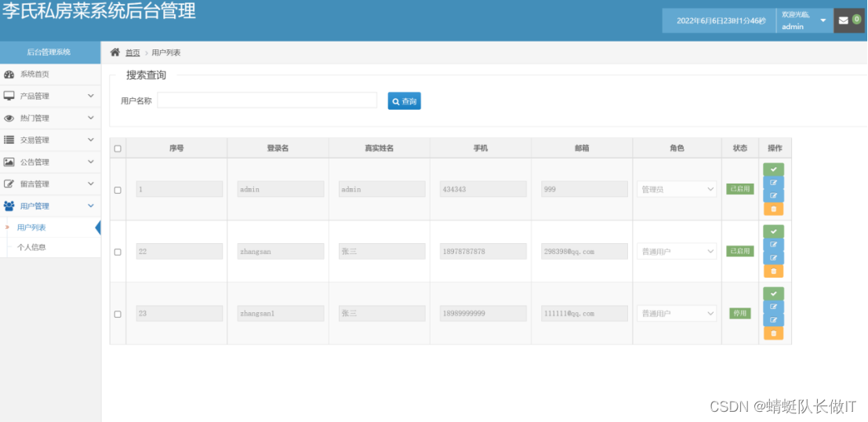The height and width of the screenshot is (422, 868).
Task: Click the orange trash button in admin row
Action: pyautogui.click(x=773, y=209)
